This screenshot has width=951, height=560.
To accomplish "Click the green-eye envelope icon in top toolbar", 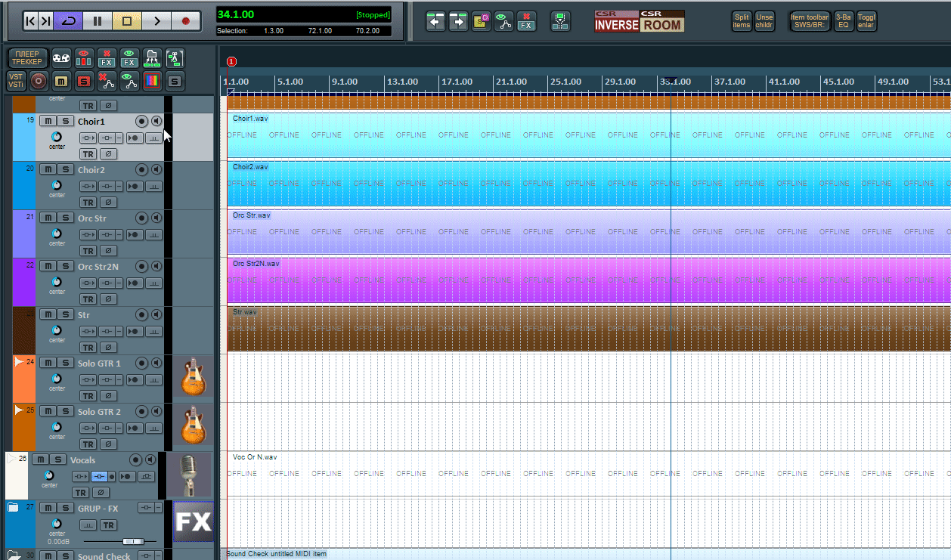I will [503, 21].
